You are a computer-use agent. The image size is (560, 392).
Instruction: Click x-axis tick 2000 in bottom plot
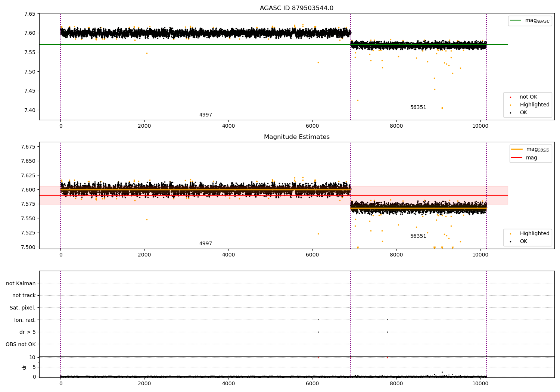tap(144, 384)
